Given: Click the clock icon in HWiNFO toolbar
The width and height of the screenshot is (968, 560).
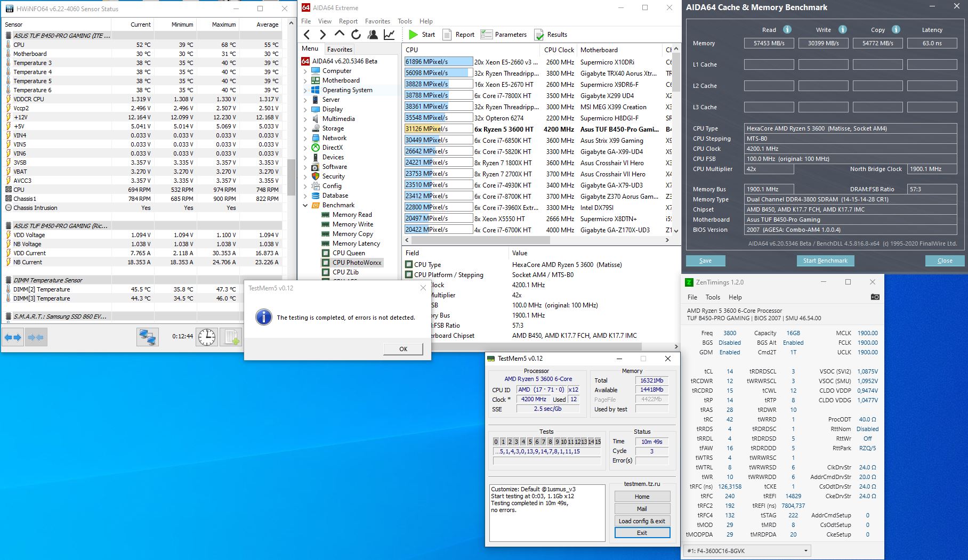Looking at the screenshot, I should click(206, 337).
